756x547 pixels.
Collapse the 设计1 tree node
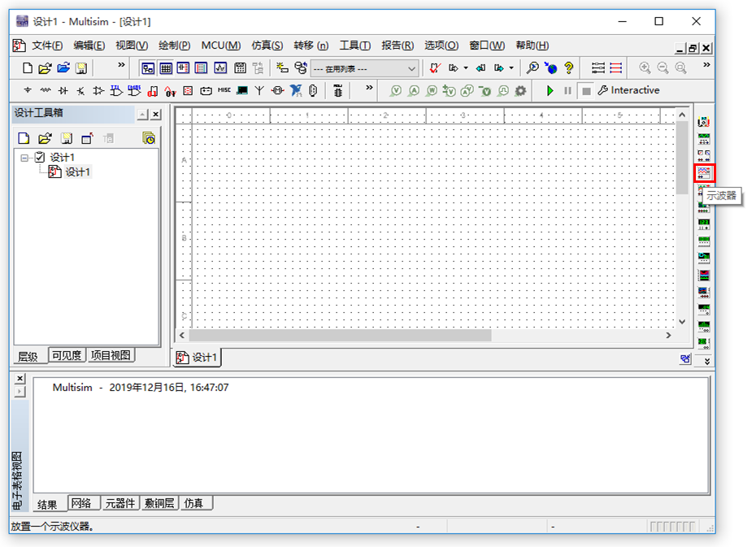24,158
